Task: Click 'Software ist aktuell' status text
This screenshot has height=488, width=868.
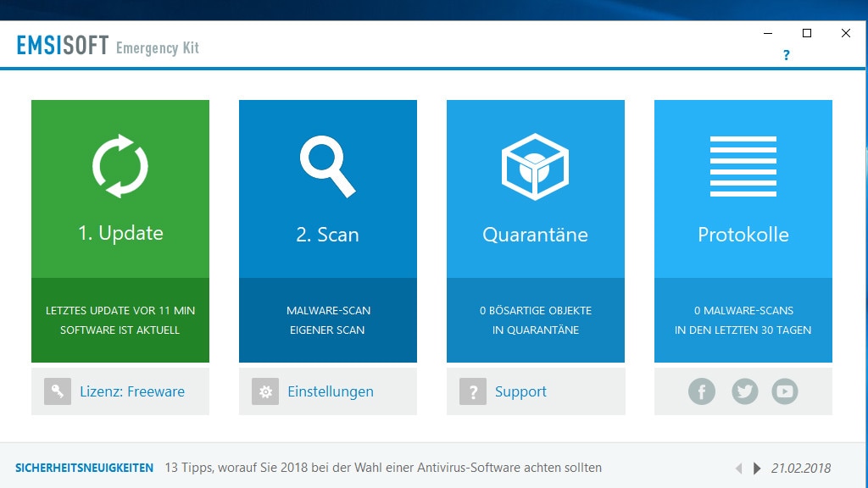Action: pyautogui.click(x=120, y=330)
